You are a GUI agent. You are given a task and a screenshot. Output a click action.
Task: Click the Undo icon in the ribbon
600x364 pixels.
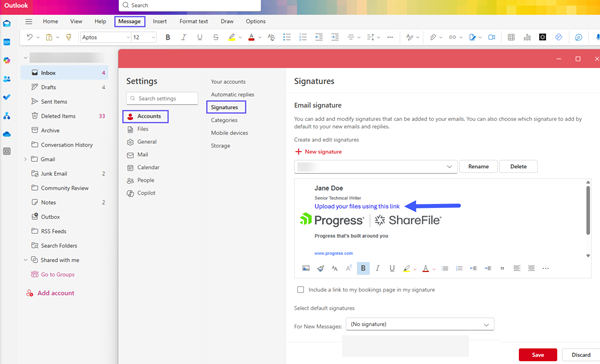(x=29, y=37)
